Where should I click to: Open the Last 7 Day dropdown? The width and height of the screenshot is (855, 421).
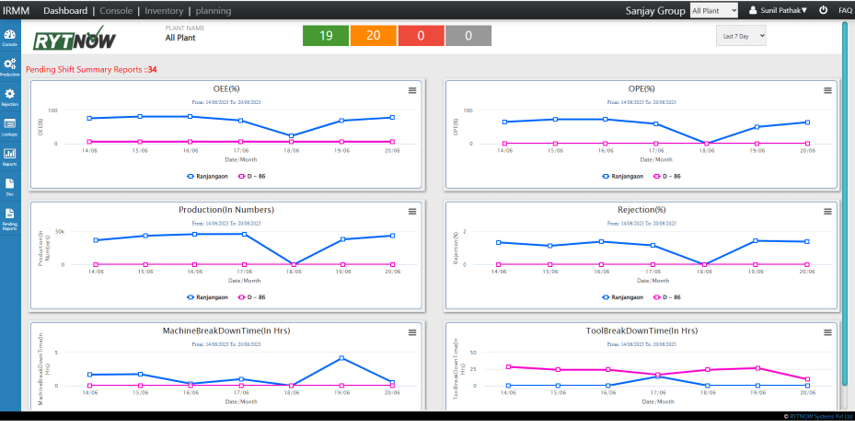pyautogui.click(x=741, y=35)
